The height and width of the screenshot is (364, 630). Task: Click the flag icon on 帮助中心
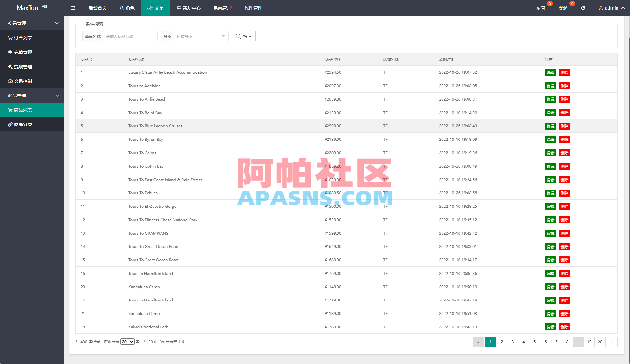(179, 8)
